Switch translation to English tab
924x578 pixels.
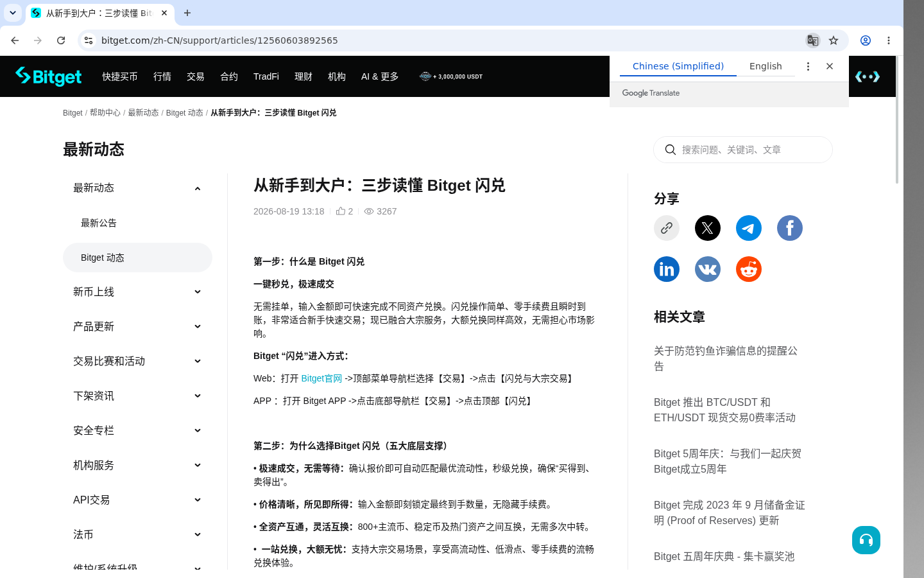click(x=766, y=66)
